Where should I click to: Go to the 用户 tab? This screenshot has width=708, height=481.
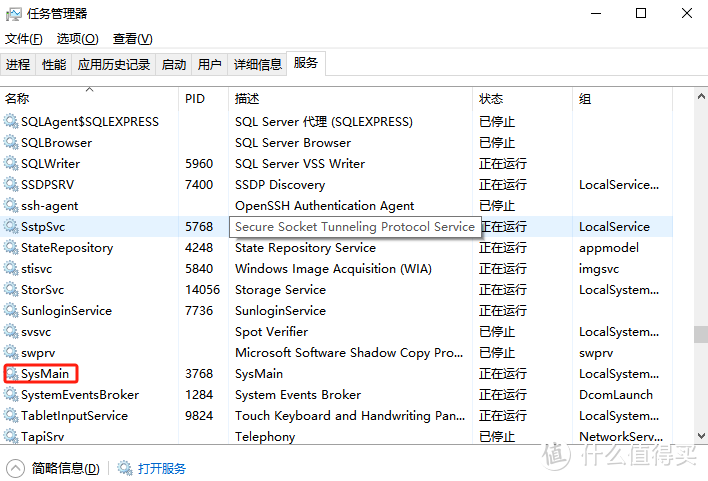point(210,65)
